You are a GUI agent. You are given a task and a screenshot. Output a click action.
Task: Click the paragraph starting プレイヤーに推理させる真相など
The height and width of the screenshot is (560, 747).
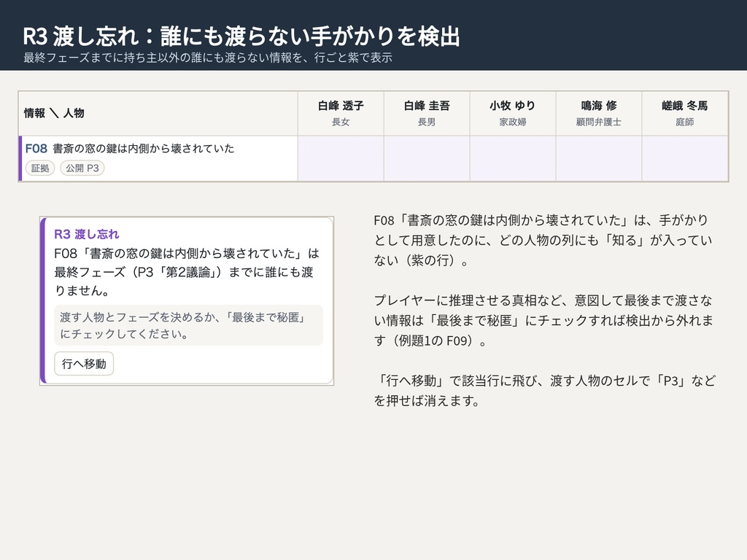543,321
